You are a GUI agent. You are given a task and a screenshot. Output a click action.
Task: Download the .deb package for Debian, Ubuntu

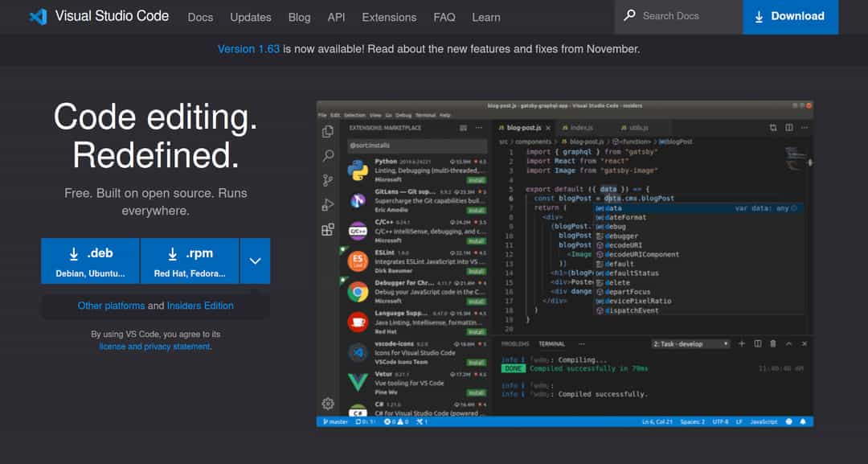pos(90,261)
